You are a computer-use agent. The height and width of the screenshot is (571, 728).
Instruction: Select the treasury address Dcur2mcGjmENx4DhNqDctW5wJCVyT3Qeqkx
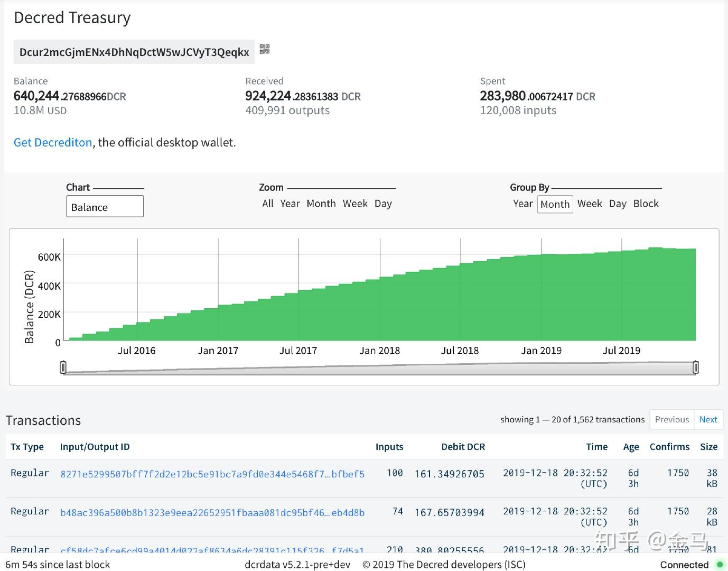click(x=134, y=52)
